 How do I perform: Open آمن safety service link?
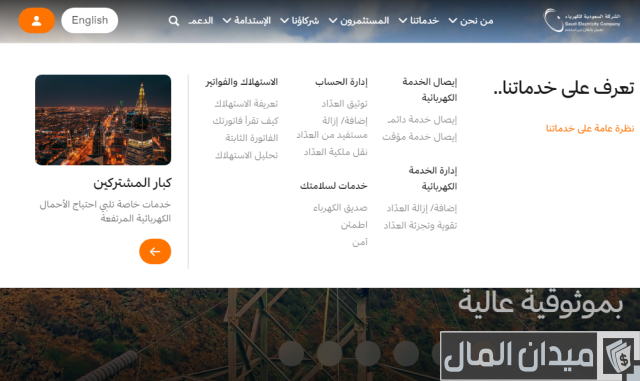coord(360,243)
